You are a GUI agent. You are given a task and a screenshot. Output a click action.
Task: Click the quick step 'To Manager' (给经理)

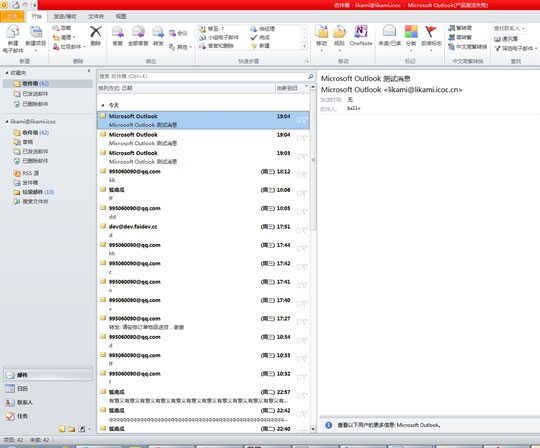coord(262,29)
